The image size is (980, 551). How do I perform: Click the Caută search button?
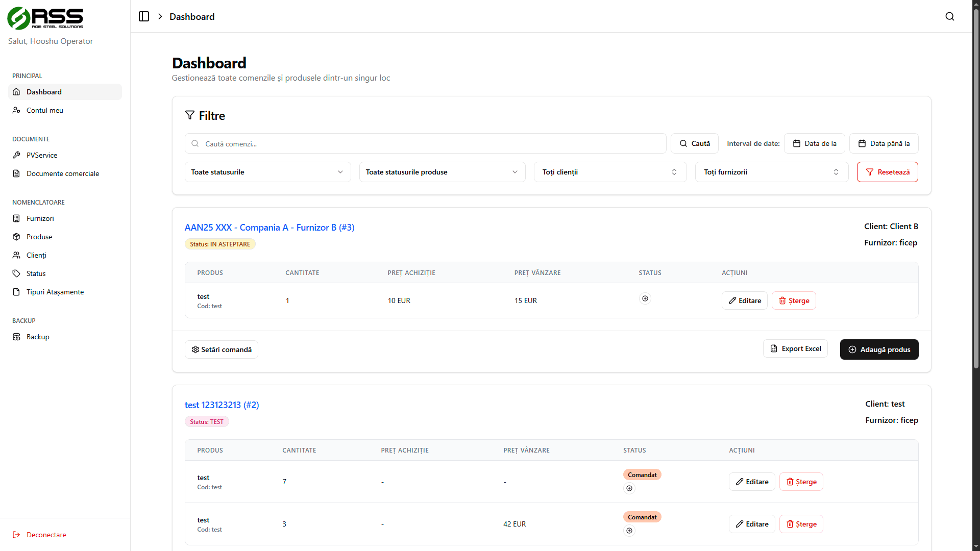695,143
